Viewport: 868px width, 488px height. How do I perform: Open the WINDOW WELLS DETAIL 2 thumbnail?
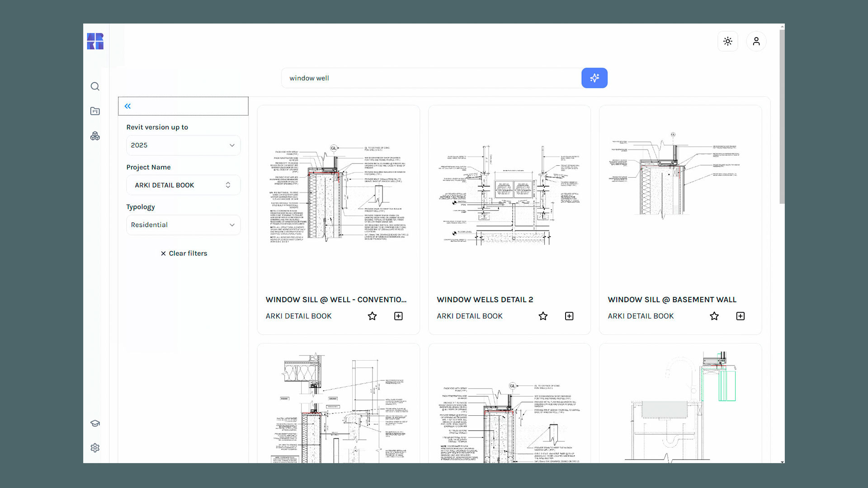click(509, 194)
